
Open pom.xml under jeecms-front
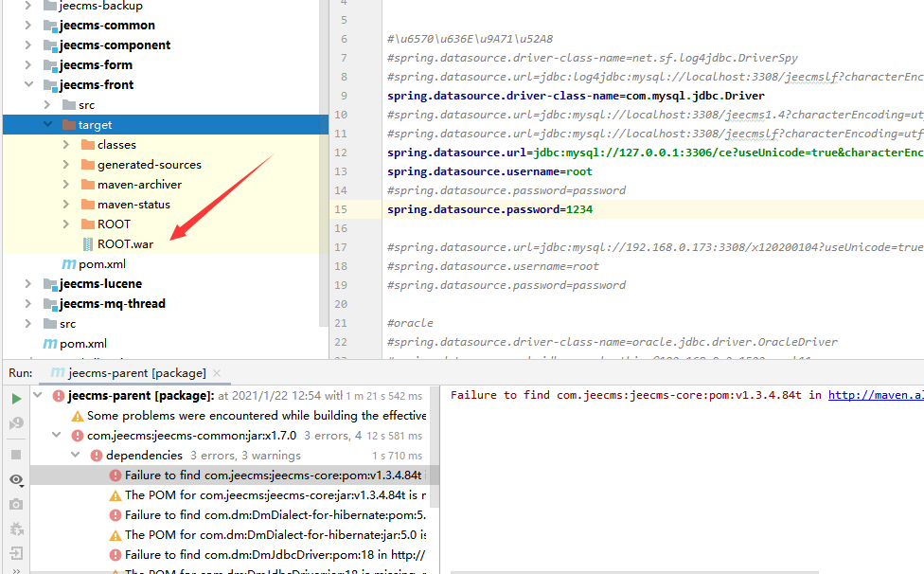point(101,264)
